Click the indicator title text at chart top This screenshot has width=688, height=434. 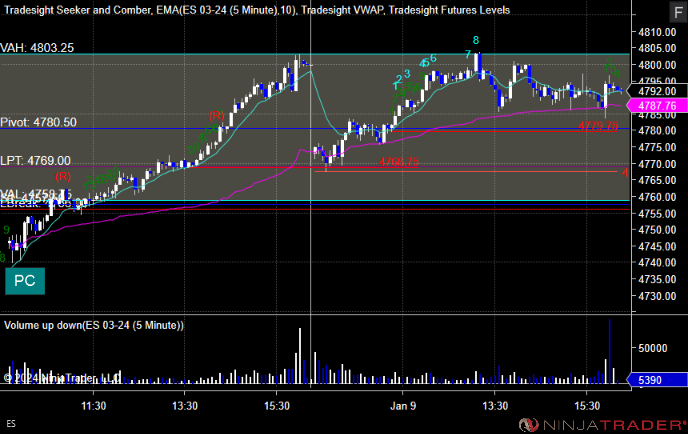(257, 10)
